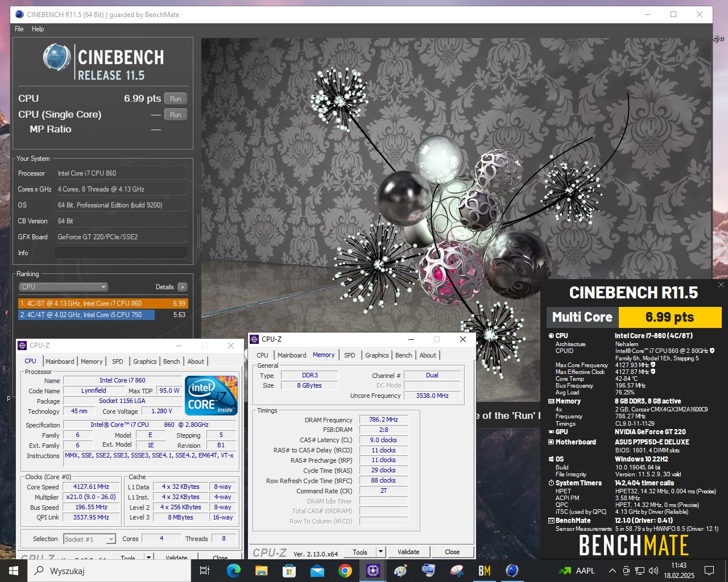This screenshot has width=728, height=582.
Task: Click DRAM Frequency value 786.2 MHz
Action: [x=383, y=419]
